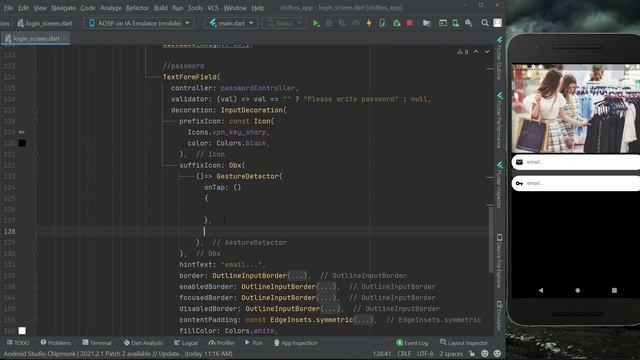Click the warnings count indicator icon
The image size is (640, 360).
463,52
